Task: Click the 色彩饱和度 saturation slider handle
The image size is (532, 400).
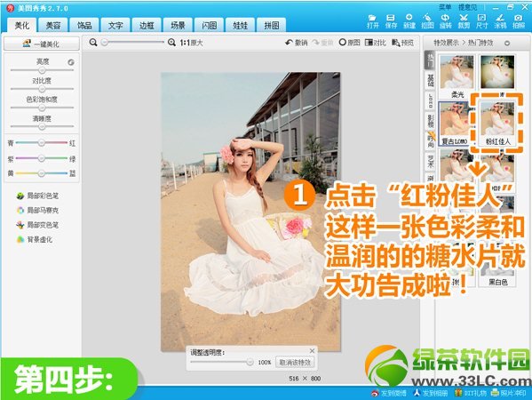Action: pos(42,108)
